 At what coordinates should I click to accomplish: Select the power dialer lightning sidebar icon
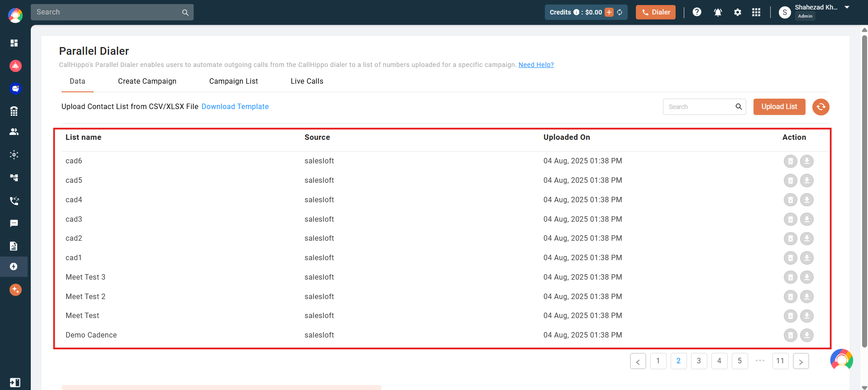click(x=14, y=266)
